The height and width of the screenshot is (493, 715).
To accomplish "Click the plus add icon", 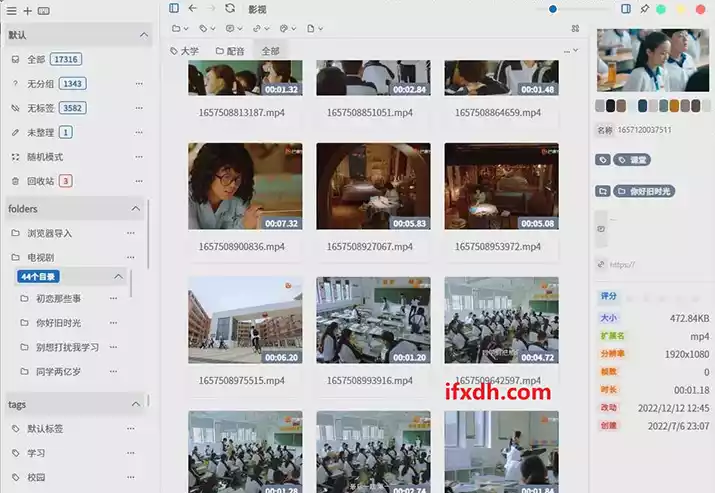I will (x=27, y=11).
